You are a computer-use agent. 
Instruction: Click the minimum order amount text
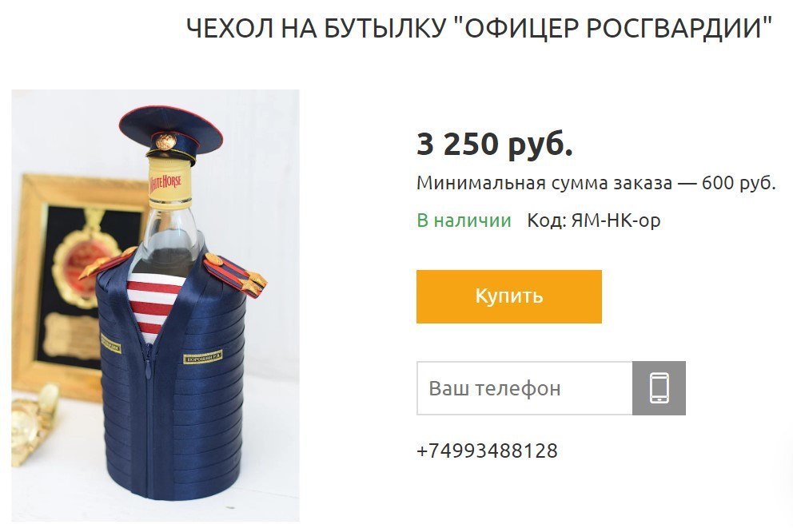point(596,182)
